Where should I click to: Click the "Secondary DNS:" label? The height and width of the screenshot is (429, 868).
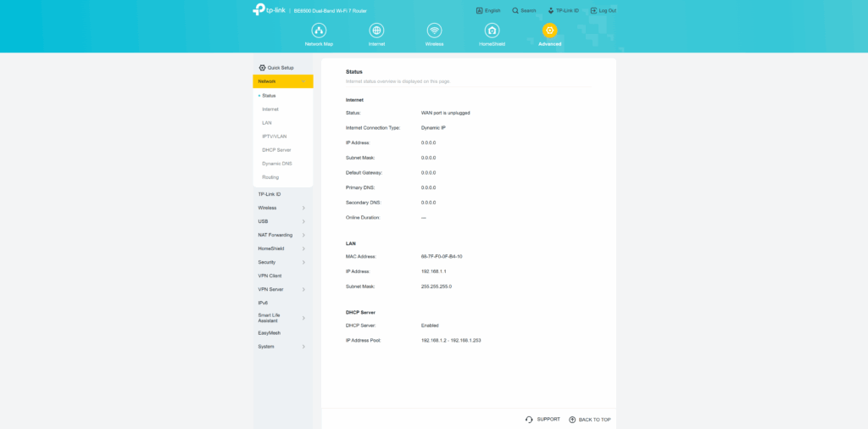tap(364, 203)
